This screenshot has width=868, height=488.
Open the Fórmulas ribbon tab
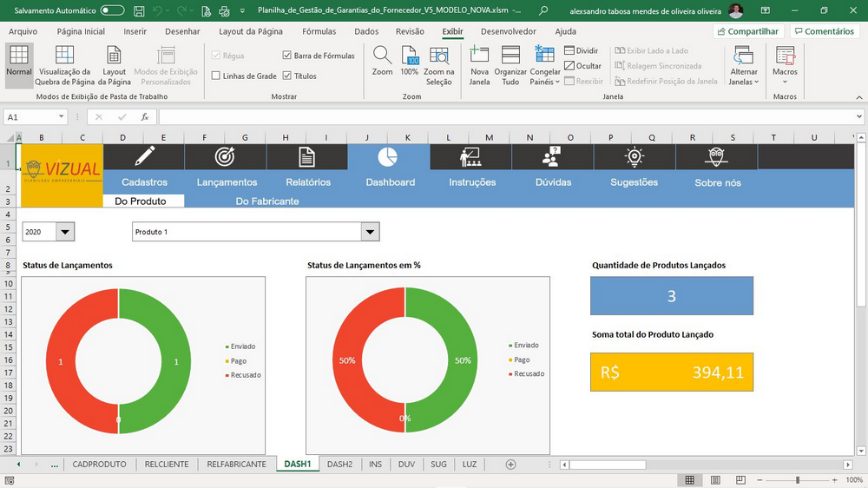319,31
